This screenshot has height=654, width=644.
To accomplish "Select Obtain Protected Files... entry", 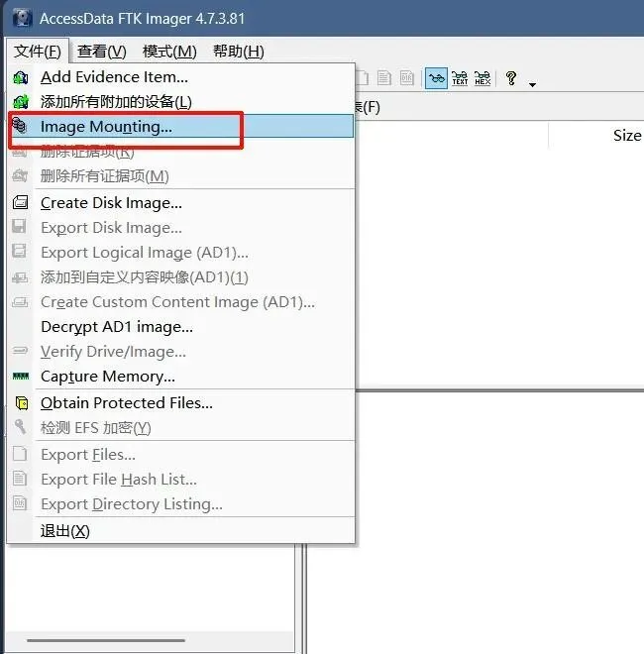I will (181, 403).
